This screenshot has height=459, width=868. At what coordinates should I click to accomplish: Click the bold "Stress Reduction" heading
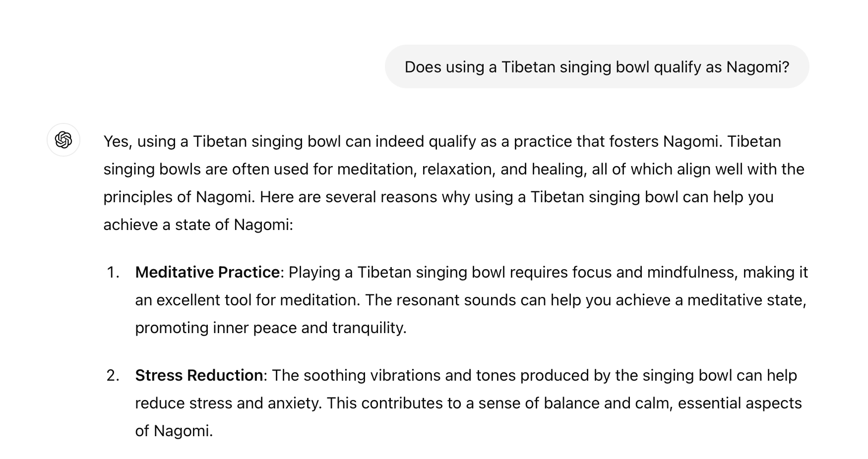tap(199, 375)
